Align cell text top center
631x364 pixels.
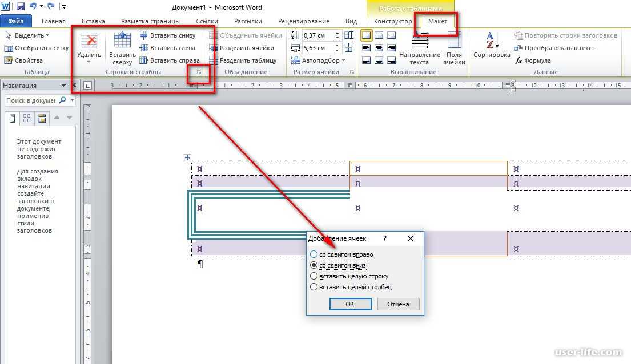pos(379,35)
